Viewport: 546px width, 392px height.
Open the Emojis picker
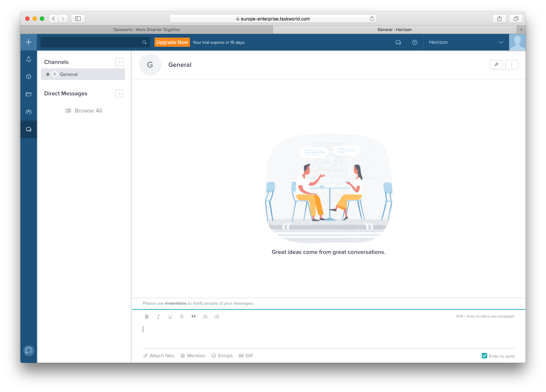pos(222,356)
